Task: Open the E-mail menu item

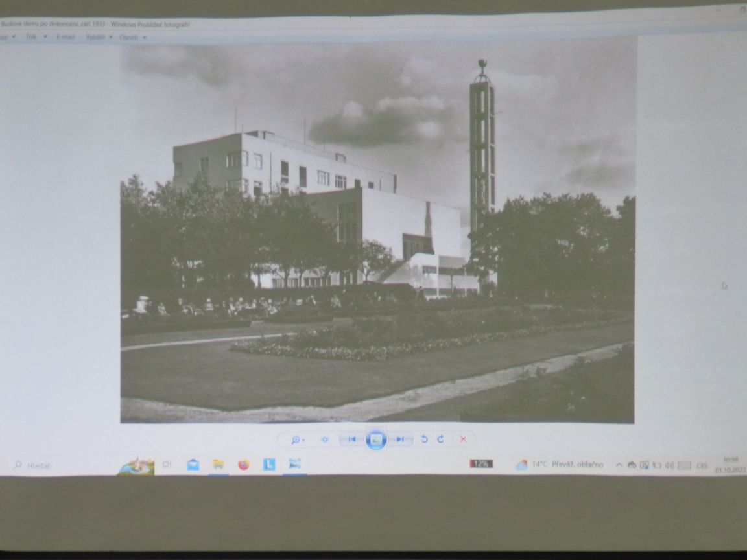Action: coord(65,37)
